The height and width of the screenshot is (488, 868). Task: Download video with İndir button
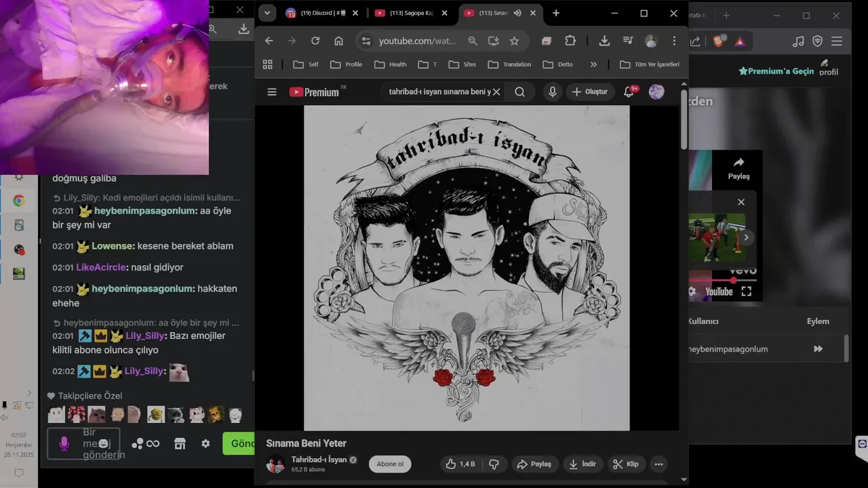click(583, 464)
